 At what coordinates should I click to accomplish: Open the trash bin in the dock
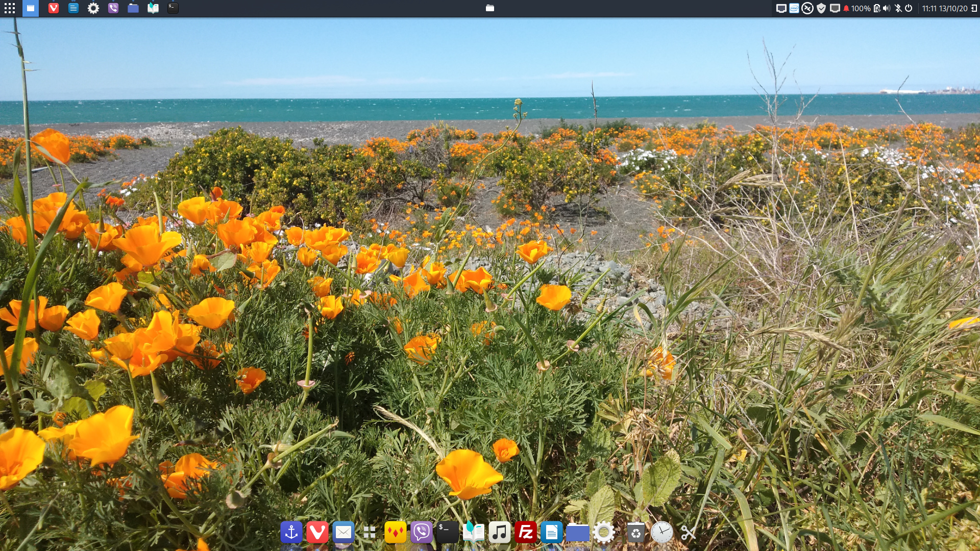pyautogui.click(x=635, y=533)
